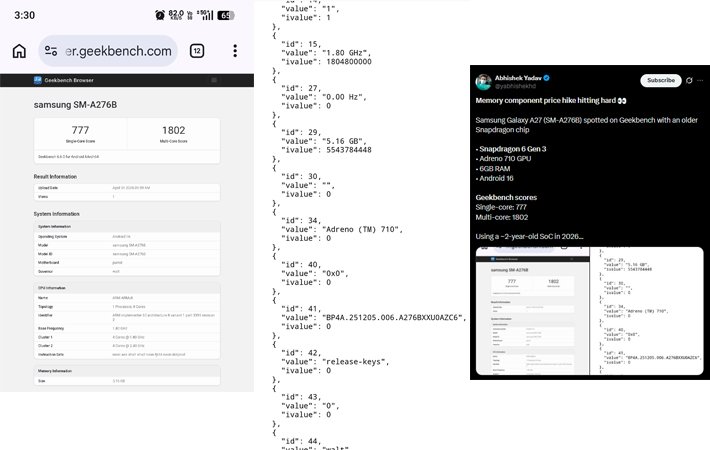Open the browser three-dot overflow menu
Screen dimensions: 710x450
coord(235,51)
